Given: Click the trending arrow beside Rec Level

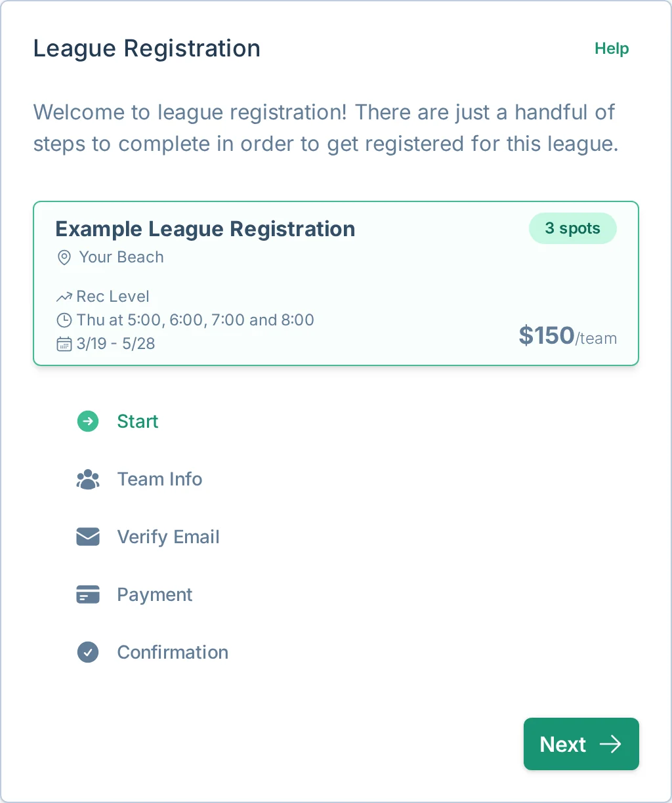Looking at the screenshot, I should click(x=64, y=296).
